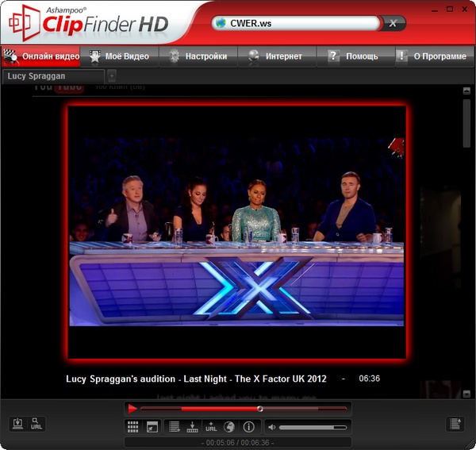
Task: Switch to the Моё Видео tab
Action: (x=119, y=56)
